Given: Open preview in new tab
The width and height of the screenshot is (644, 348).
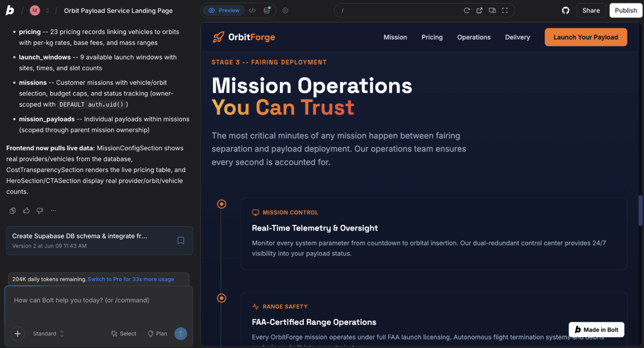Looking at the screenshot, I should (x=479, y=10).
